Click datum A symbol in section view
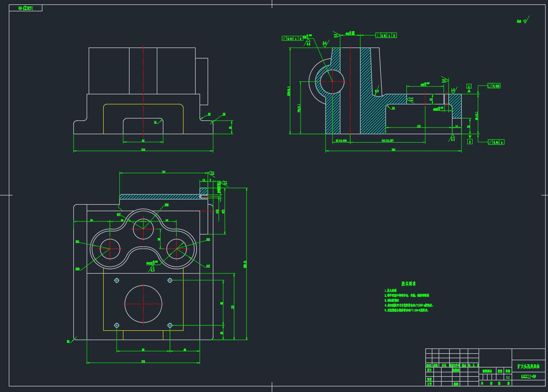The height and width of the screenshot is (392, 548). tap(469, 87)
